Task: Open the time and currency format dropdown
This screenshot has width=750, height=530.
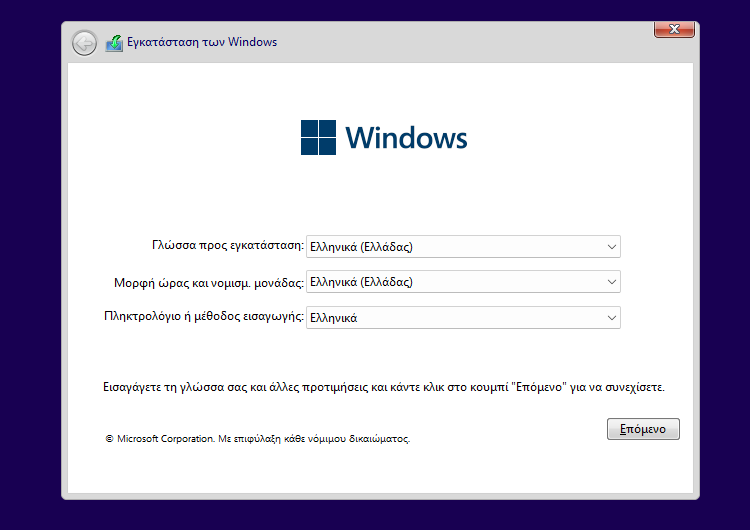Action: [x=463, y=282]
